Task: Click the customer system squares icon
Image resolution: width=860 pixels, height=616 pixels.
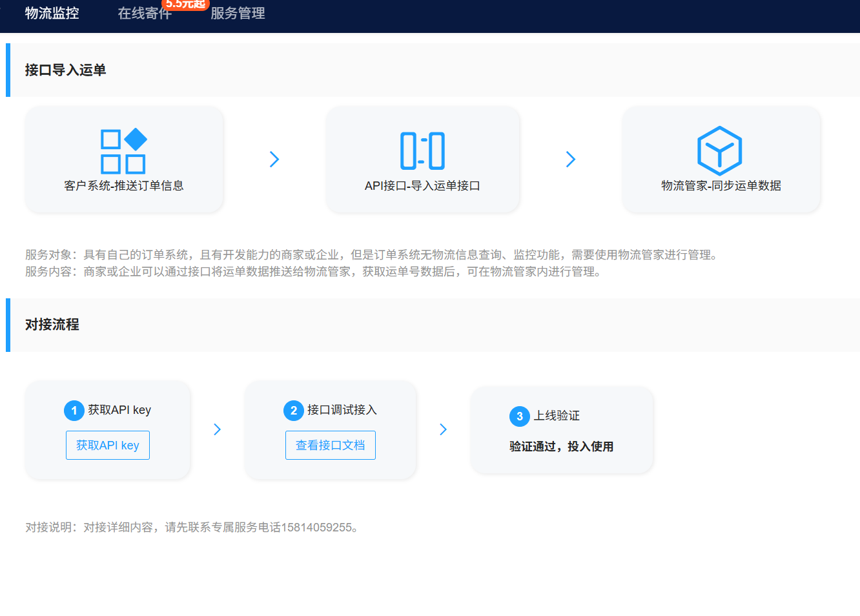Action: [123, 151]
